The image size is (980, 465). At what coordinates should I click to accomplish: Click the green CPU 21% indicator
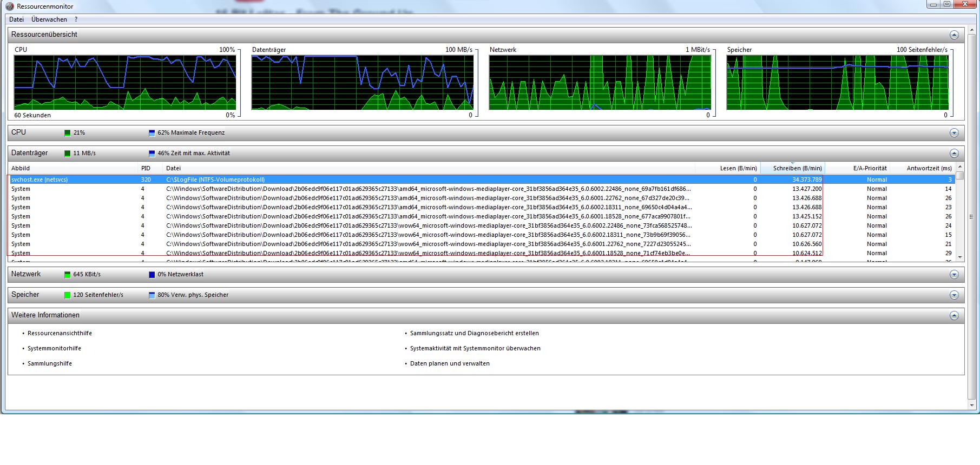(68, 133)
